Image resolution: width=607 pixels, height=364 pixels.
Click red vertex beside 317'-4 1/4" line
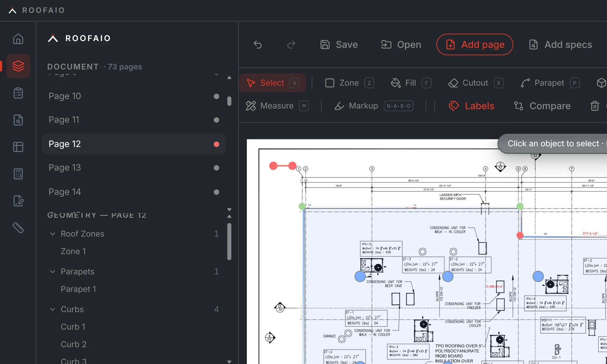[x=520, y=235]
